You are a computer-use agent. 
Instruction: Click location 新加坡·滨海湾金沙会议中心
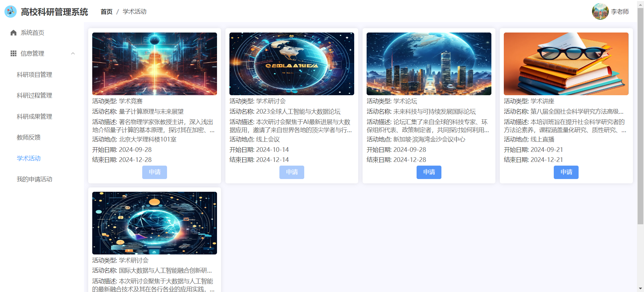(x=429, y=139)
